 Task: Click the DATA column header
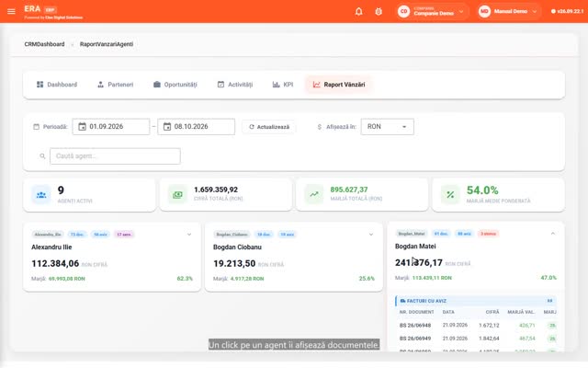tap(448, 312)
